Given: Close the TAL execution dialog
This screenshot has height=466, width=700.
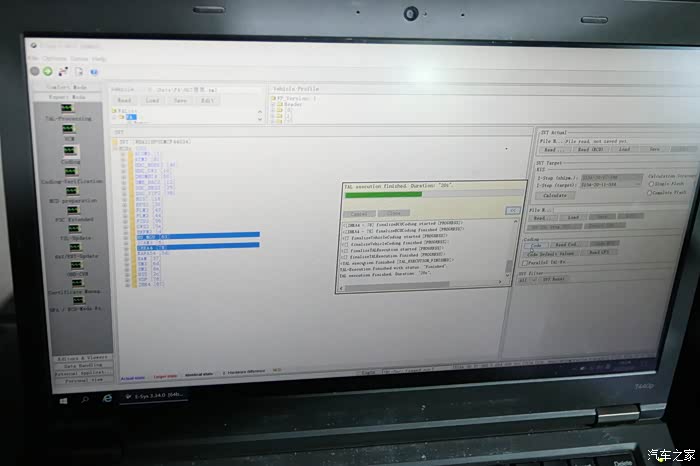Looking at the screenshot, I should click(x=393, y=213).
